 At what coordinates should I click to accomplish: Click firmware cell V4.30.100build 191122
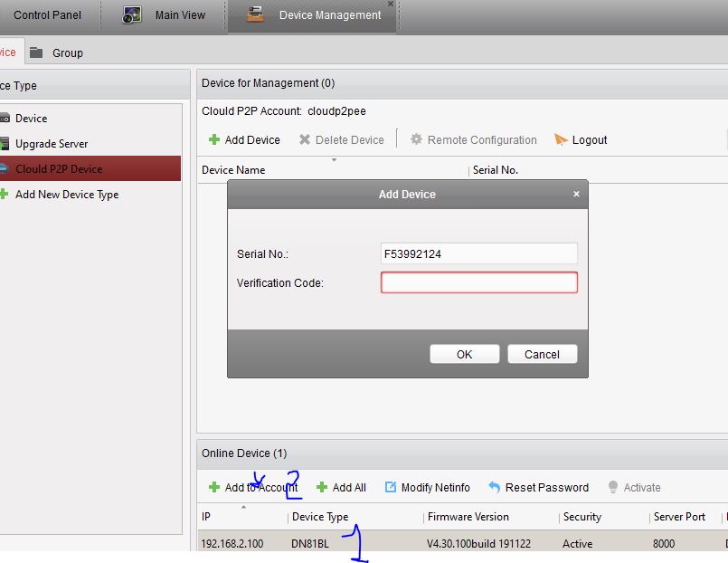(x=478, y=543)
